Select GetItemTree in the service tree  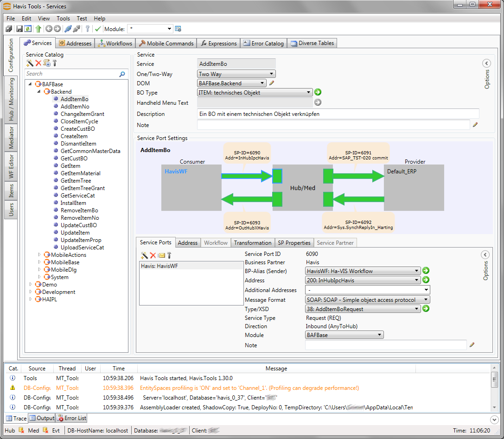(x=76, y=181)
